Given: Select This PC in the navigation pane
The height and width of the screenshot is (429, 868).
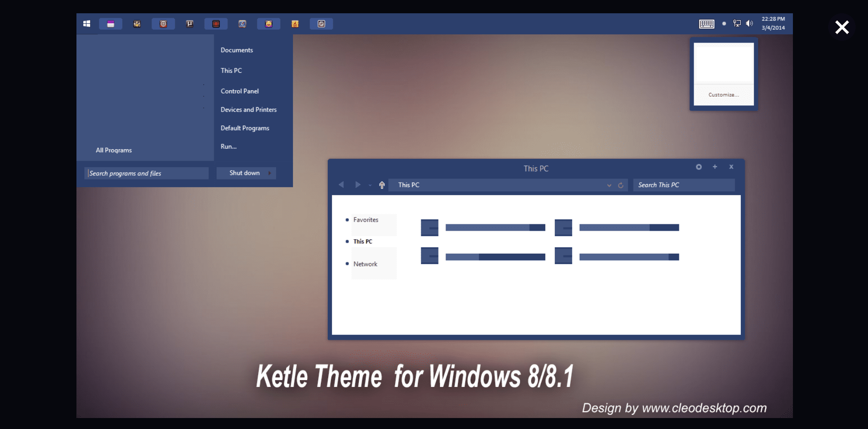Looking at the screenshot, I should [x=363, y=241].
